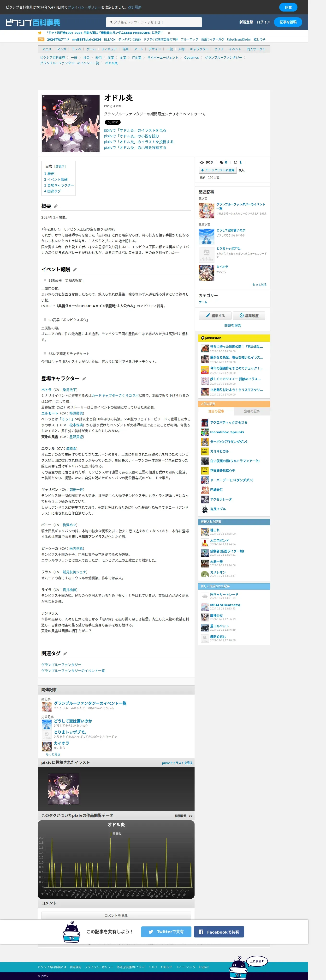This screenshot has height=980, width=326.
Task: Open the ゲーム category link in sidebar
Action: click(203, 302)
